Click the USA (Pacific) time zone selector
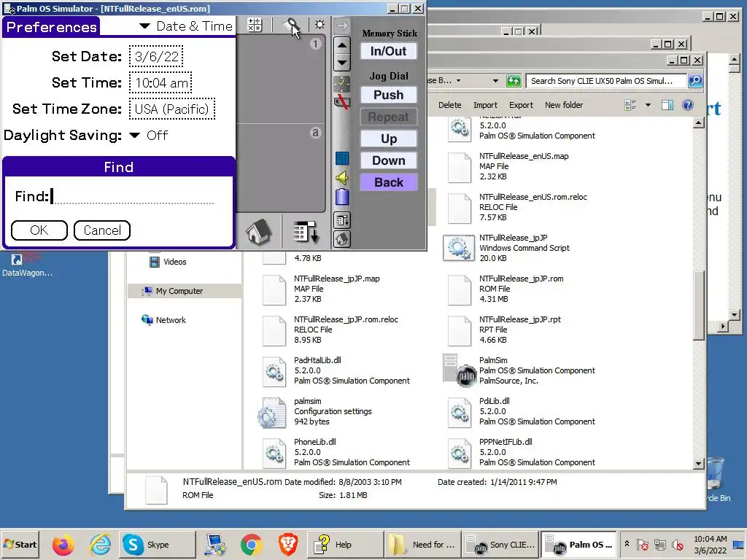This screenshot has height=560, width=747. click(172, 109)
